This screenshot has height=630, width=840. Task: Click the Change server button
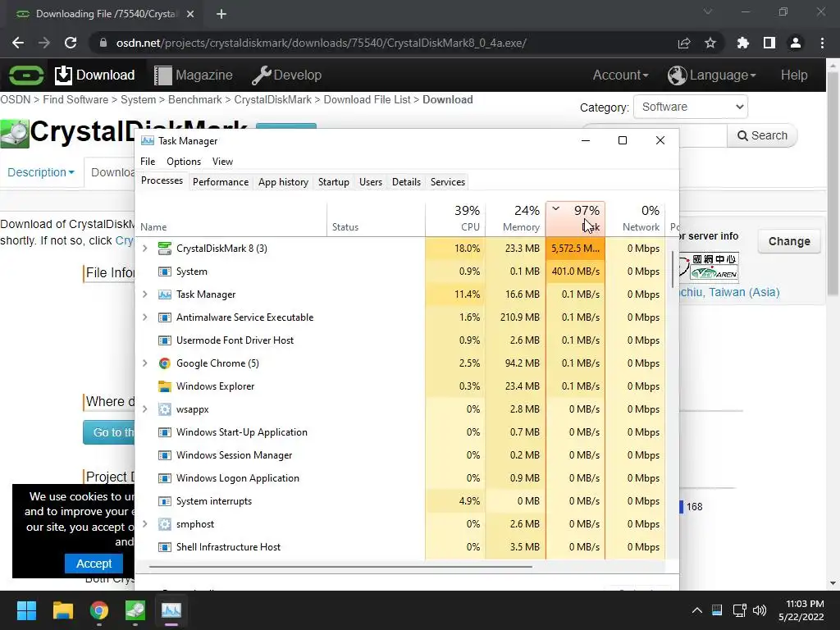click(789, 242)
